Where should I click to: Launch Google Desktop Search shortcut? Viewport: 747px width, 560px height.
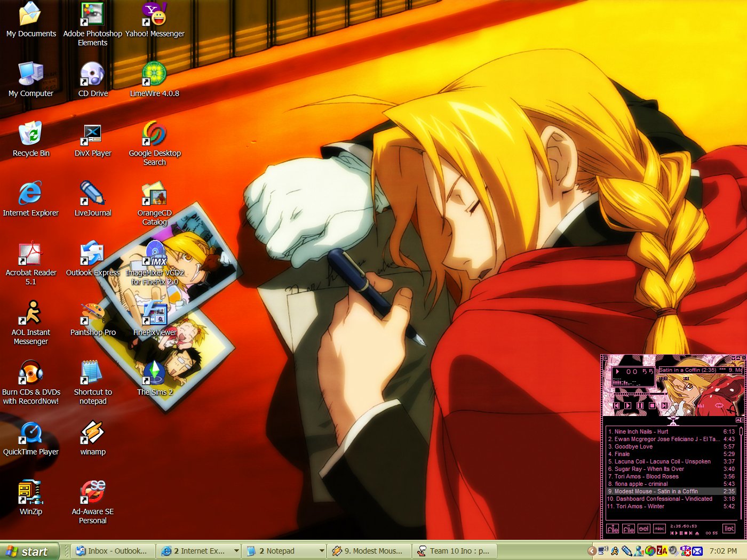(155, 144)
